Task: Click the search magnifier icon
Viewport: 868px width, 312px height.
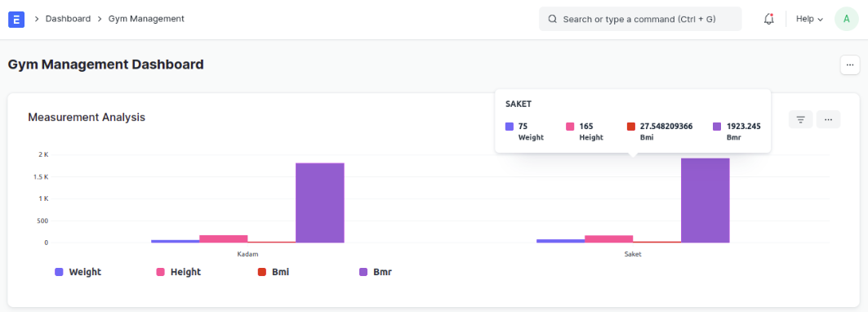Action: [x=553, y=19]
